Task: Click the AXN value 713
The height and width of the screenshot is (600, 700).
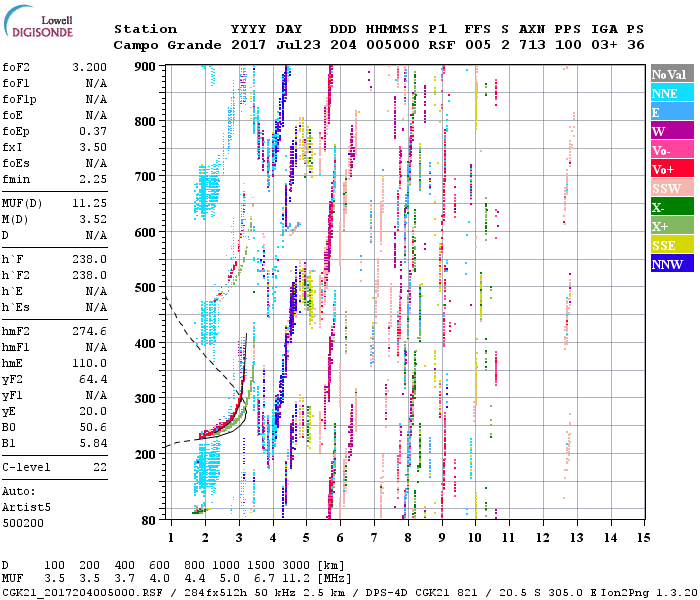Action: point(532,45)
